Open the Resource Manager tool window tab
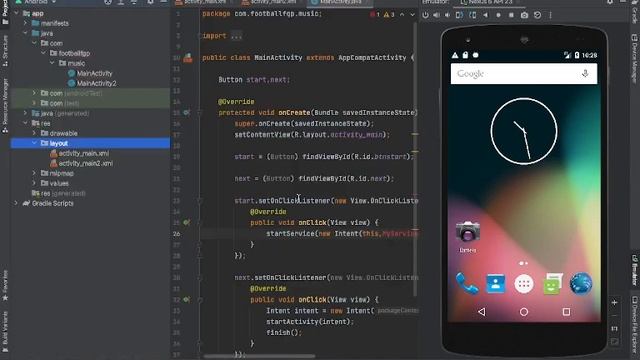 click(x=5, y=106)
